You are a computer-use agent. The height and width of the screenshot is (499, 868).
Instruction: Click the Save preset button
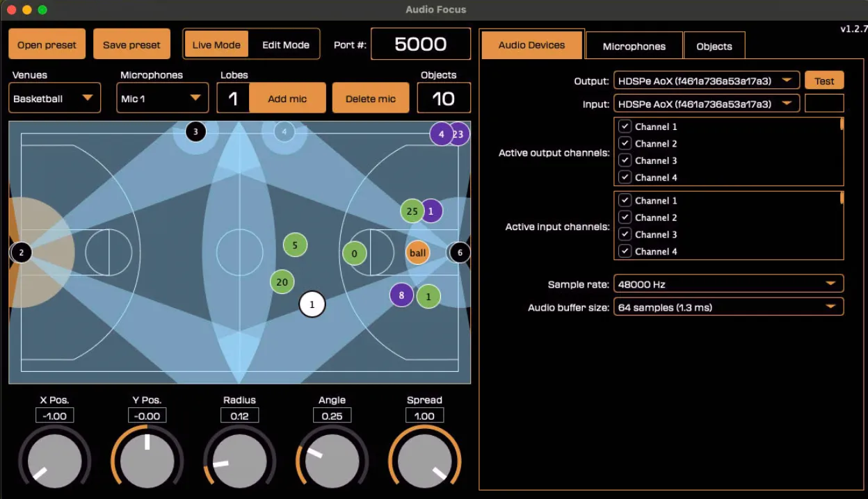pyautogui.click(x=131, y=42)
